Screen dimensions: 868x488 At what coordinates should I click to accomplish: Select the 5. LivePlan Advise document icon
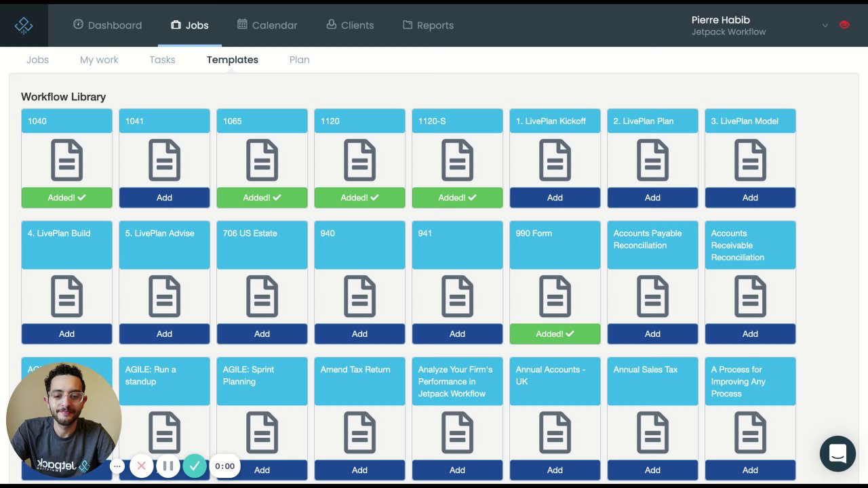coord(164,296)
